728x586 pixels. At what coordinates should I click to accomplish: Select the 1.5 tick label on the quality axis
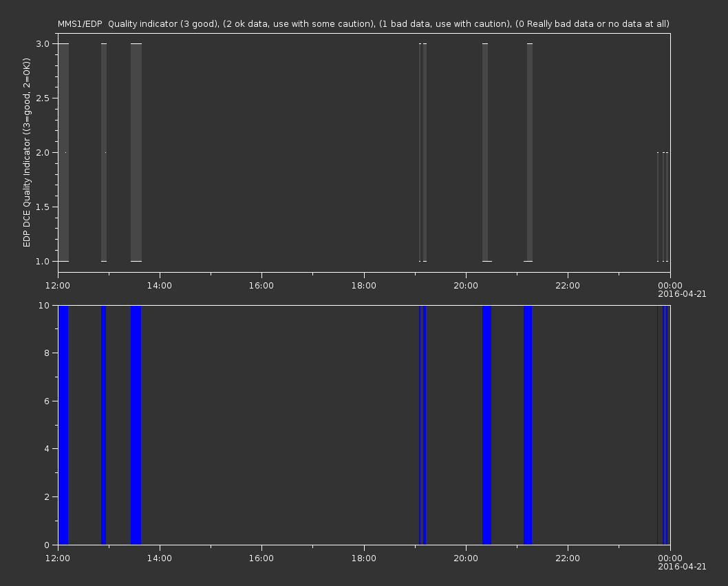43,207
